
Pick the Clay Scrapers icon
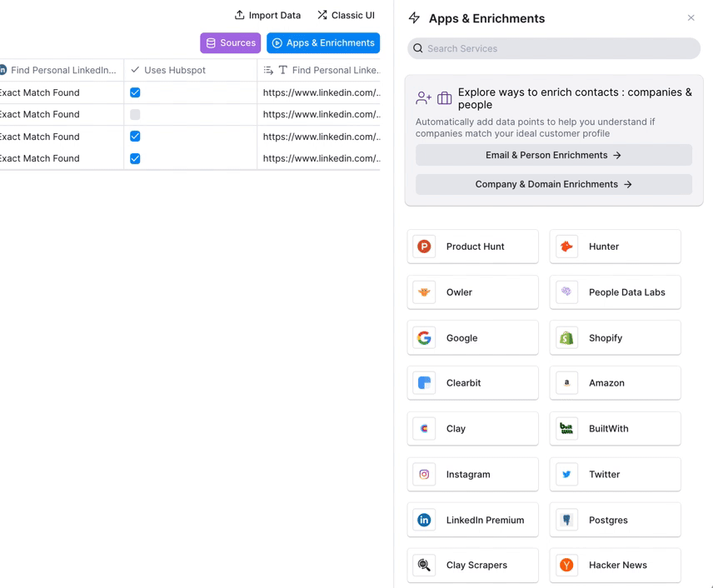tap(424, 565)
